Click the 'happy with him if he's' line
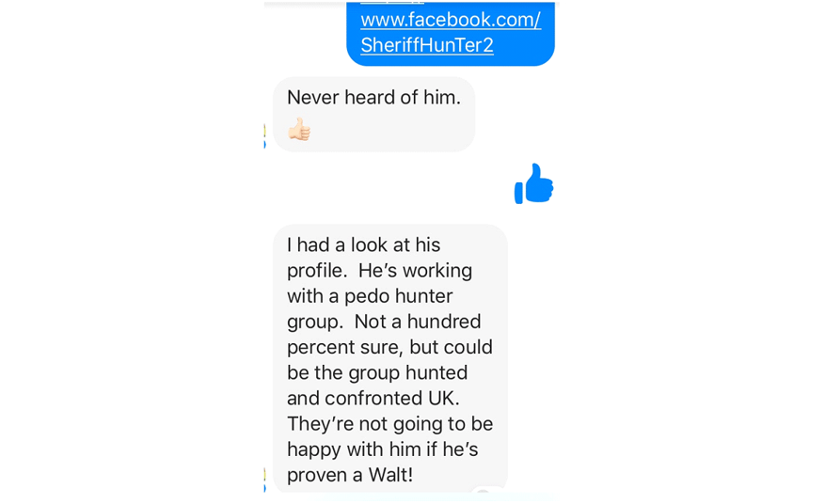Screen dimensions: 825x504 [383, 449]
